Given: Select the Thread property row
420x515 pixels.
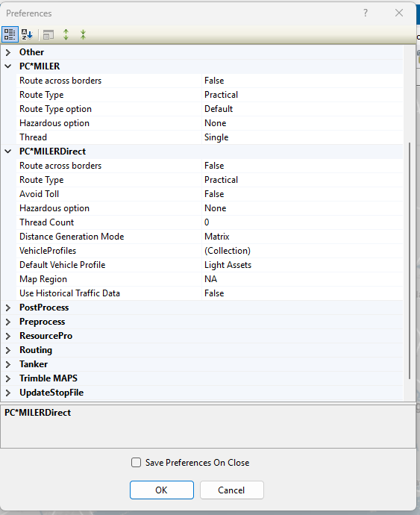Looking at the screenshot, I should point(210,137).
